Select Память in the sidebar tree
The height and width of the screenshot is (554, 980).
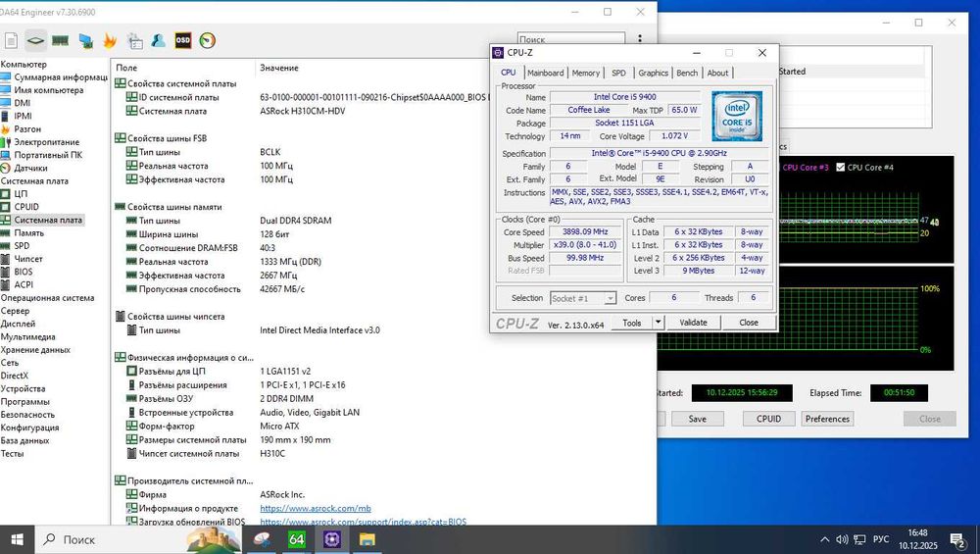coord(29,232)
